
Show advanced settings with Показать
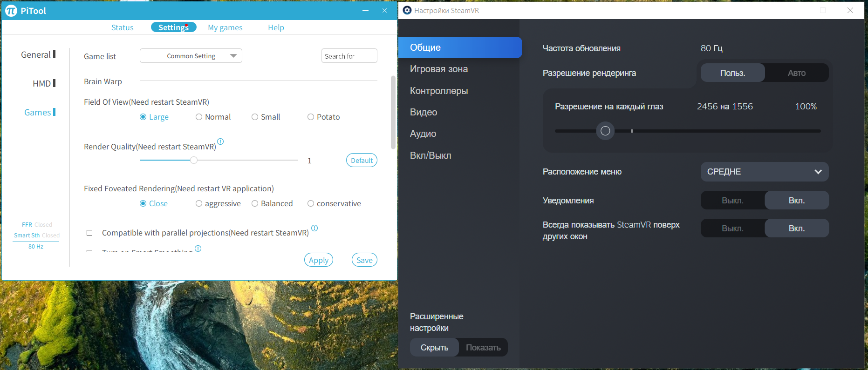coord(483,347)
